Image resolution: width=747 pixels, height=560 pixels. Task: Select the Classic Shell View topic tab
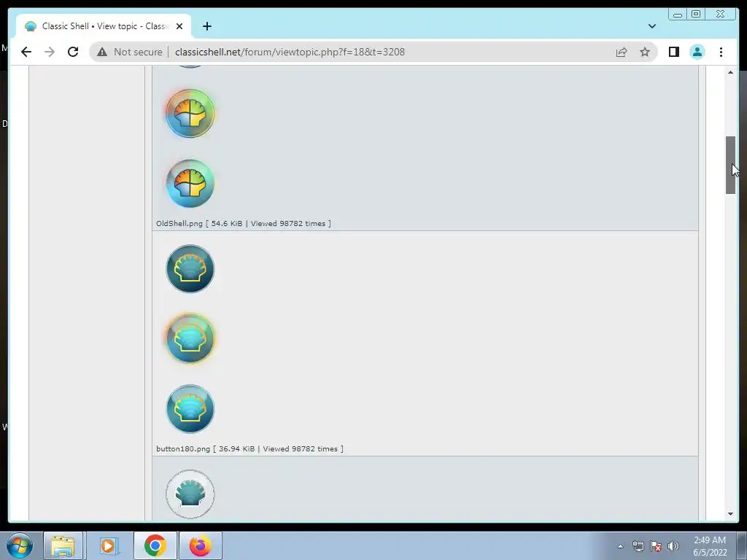tap(104, 26)
